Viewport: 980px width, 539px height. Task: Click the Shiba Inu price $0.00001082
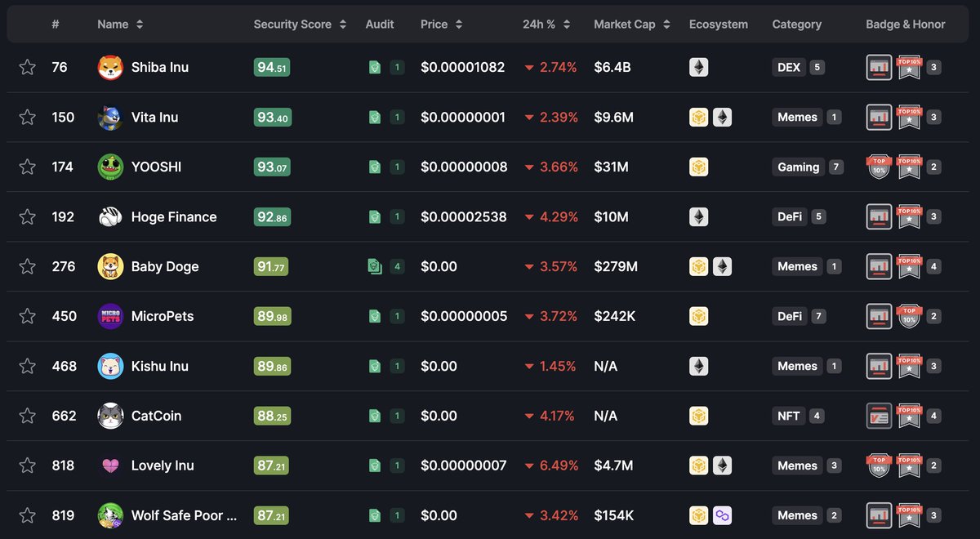pos(463,67)
